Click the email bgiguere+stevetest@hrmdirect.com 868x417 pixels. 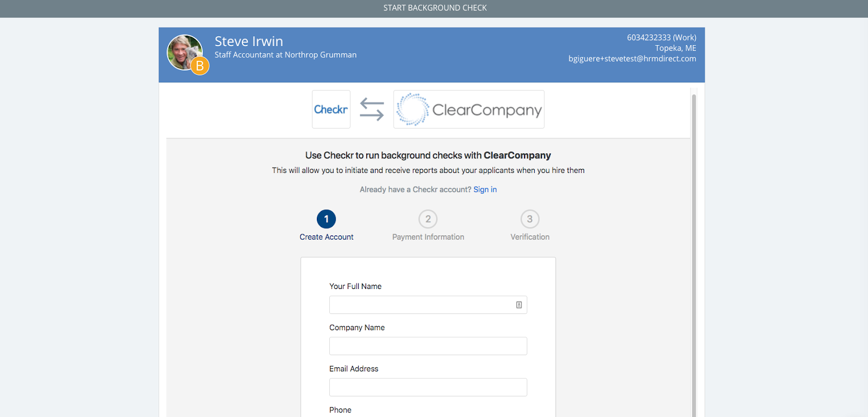click(632, 59)
